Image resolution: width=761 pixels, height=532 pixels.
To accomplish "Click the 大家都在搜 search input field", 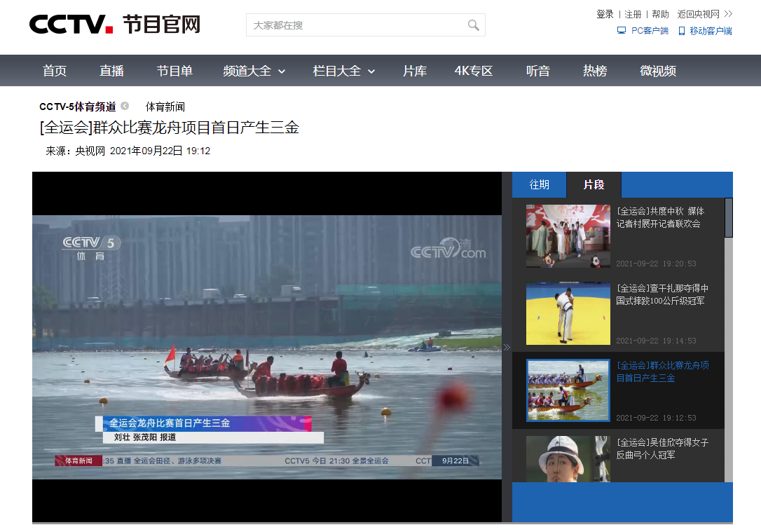I will (357, 25).
